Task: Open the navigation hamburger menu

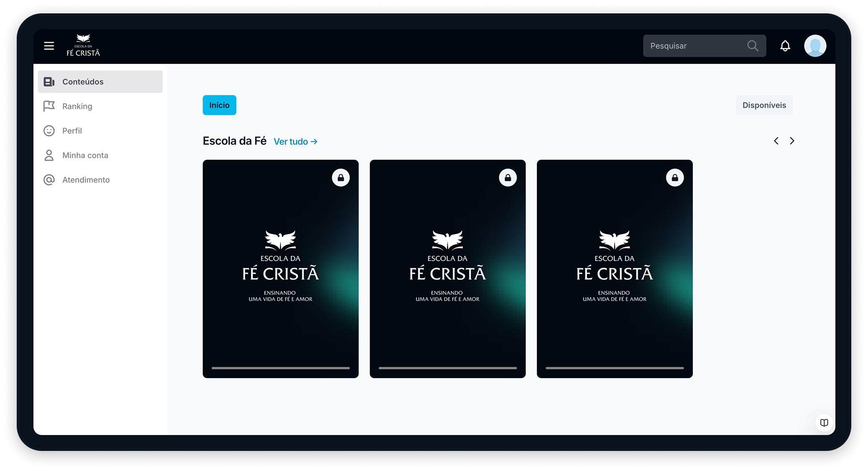Action: pos(48,46)
